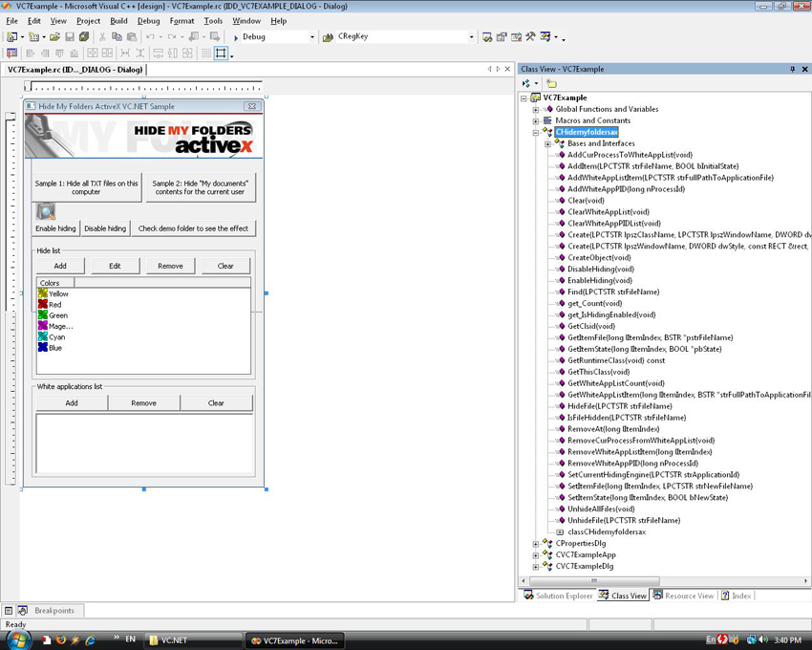Switch to the Solution Explorer tab
The image size is (812, 650).
(558, 596)
